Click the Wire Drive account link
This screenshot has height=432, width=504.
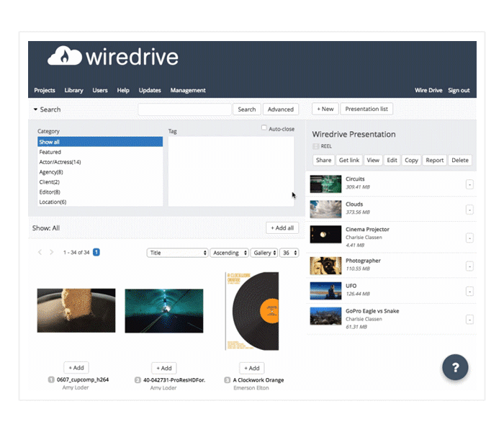tap(428, 90)
